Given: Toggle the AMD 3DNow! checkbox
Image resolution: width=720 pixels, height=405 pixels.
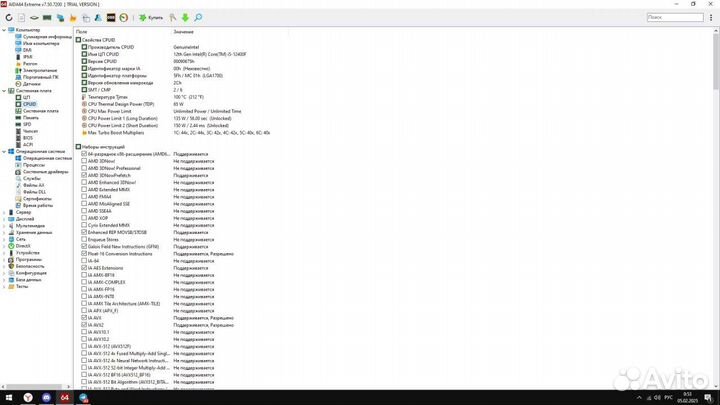Looking at the screenshot, I should 84,161.
